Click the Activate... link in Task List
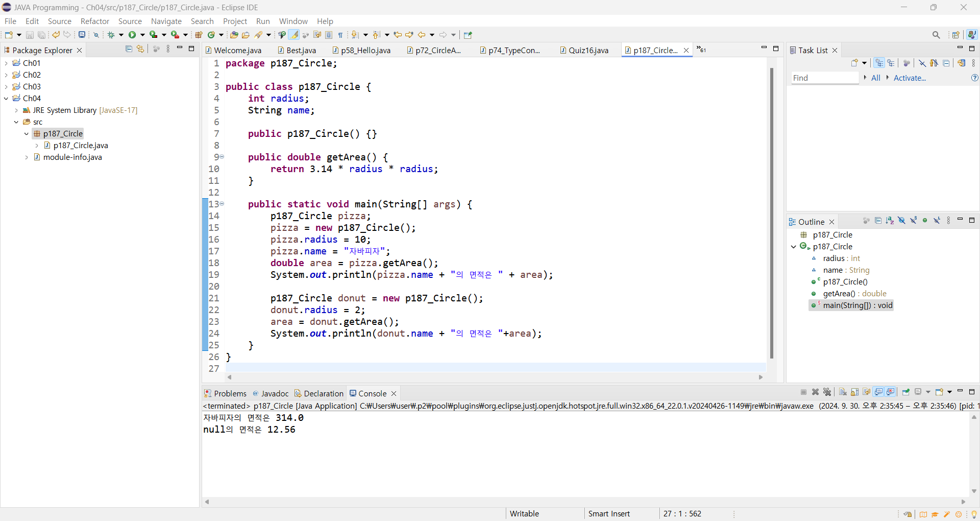The image size is (980, 521). (910, 78)
